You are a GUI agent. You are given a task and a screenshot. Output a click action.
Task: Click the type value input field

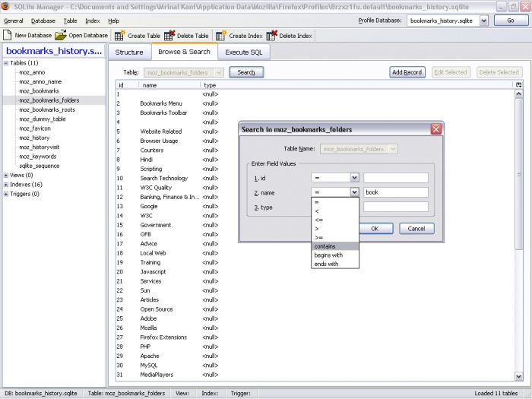396,207
